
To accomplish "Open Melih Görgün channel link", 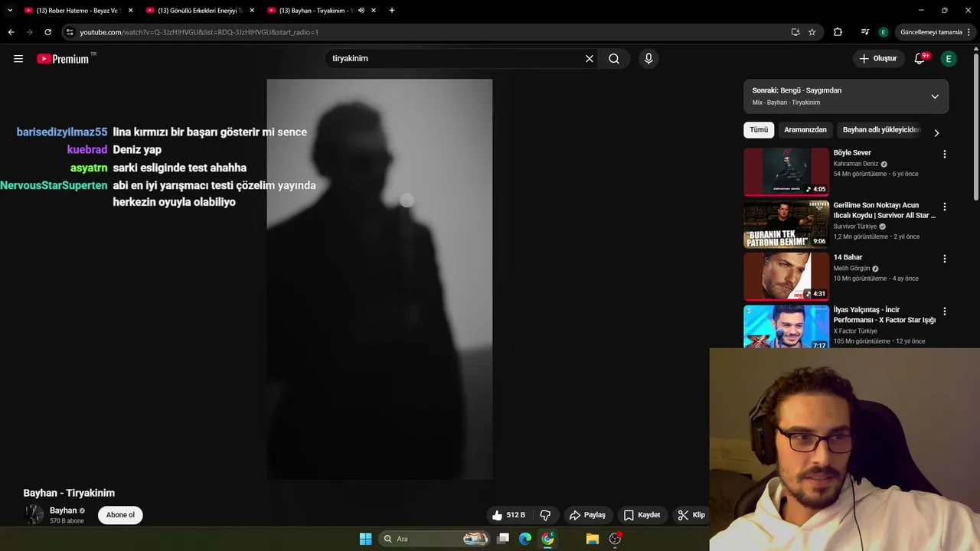I will pyautogui.click(x=851, y=269).
